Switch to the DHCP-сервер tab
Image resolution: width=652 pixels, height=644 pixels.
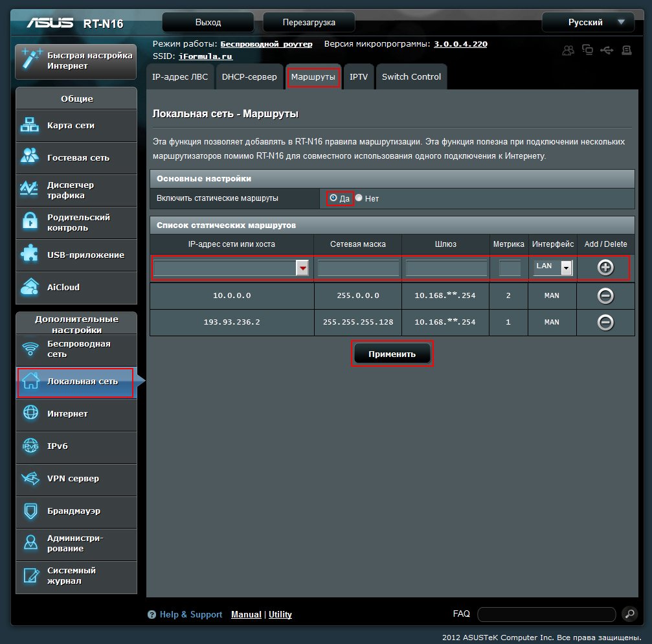coord(249,77)
